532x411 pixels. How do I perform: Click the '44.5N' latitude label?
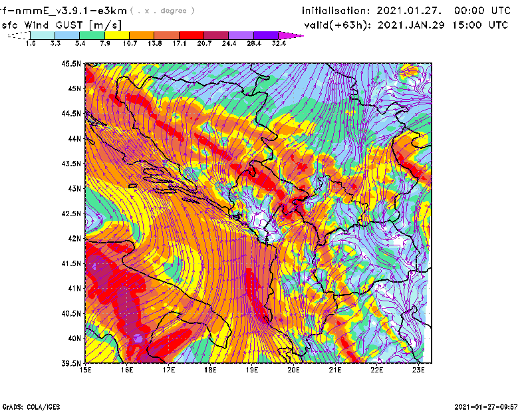click(x=71, y=113)
